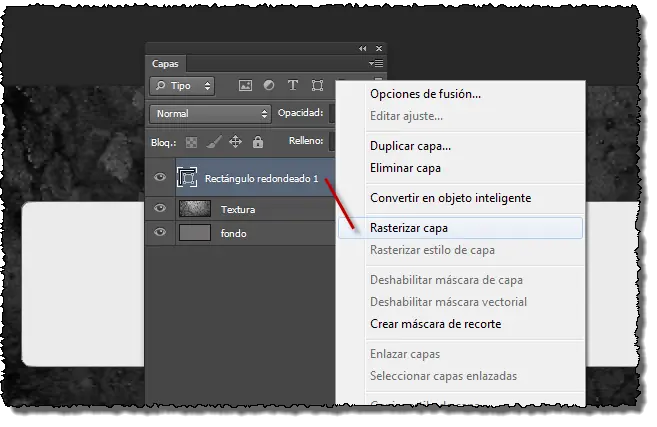657x427 pixels.
Task: Choose Seleccionar capas enlazadas entry
Action: (443, 376)
